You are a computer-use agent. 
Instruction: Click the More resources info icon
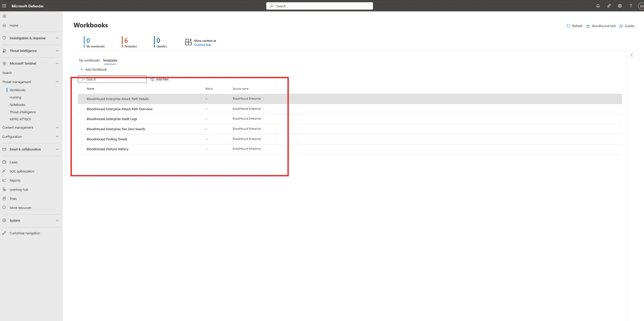(4, 208)
